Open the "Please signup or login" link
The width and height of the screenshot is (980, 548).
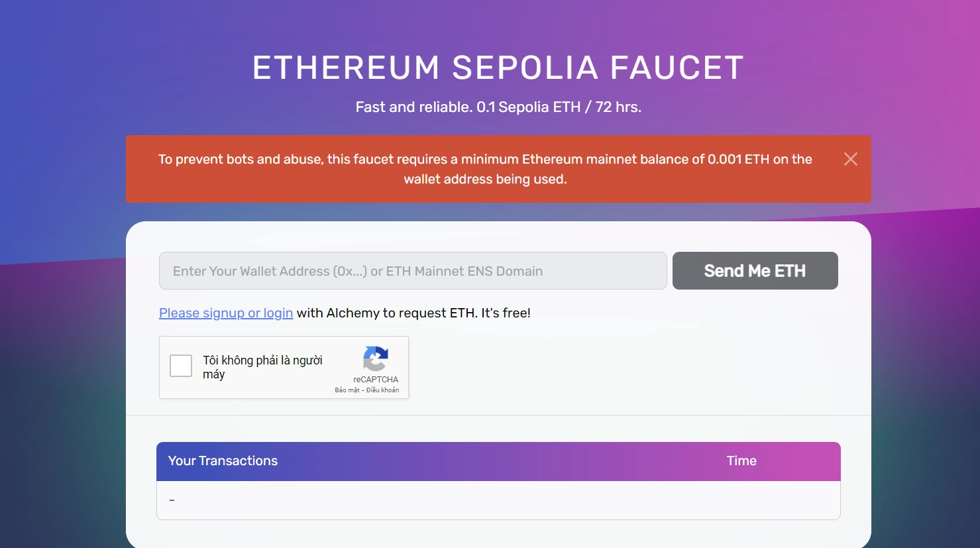225,312
